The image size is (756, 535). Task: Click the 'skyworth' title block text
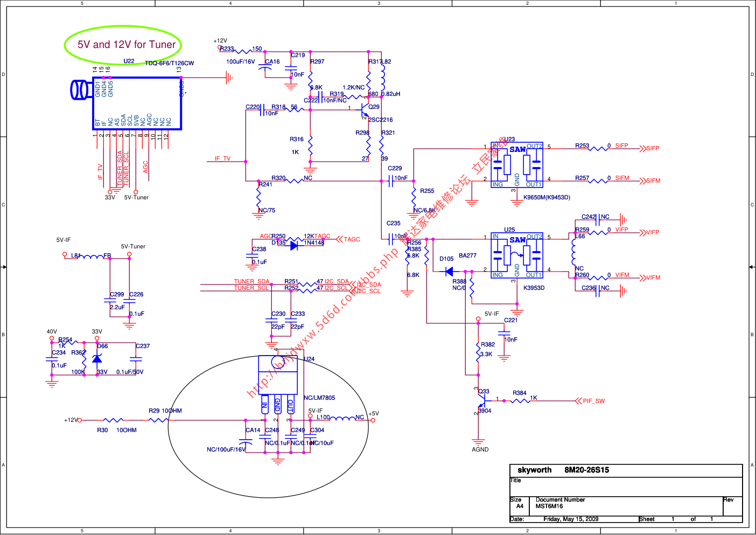click(x=535, y=470)
